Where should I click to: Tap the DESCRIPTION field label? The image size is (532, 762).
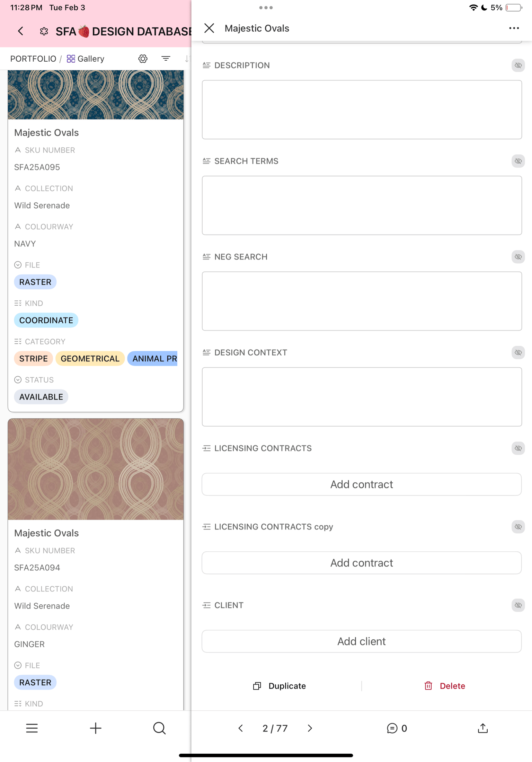(x=242, y=65)
